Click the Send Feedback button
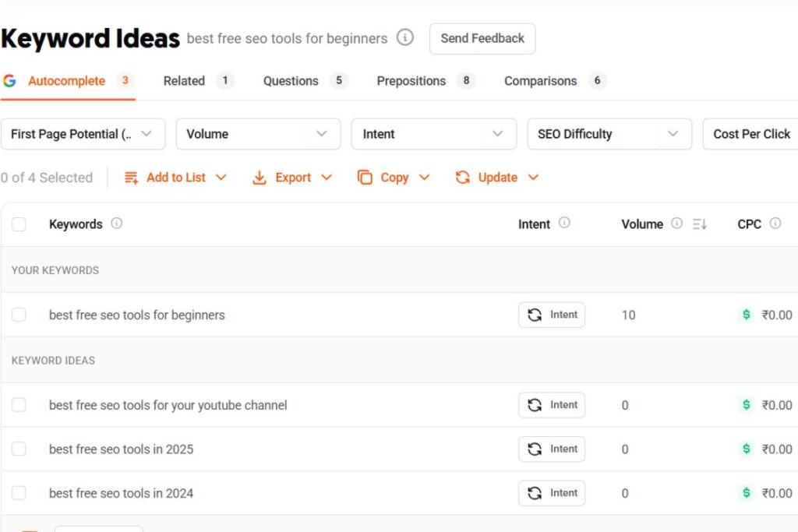 coord(482,38)
